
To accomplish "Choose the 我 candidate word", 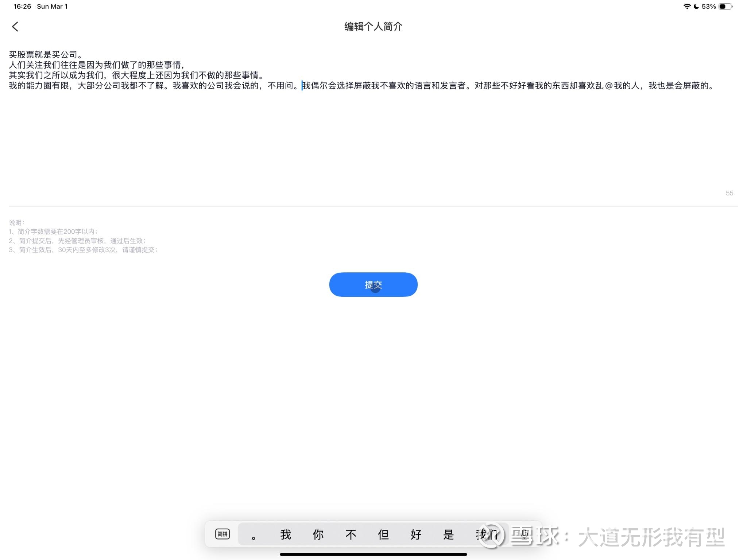I will coord(286,535).
